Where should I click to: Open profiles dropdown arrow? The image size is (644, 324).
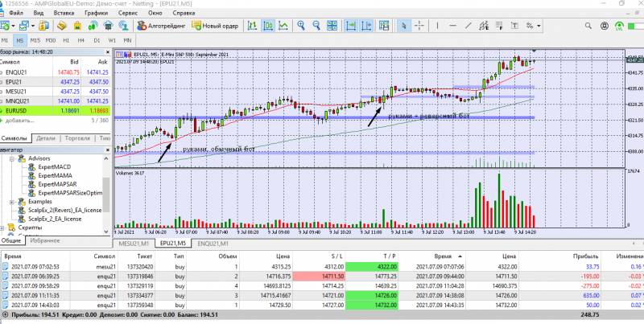coord(32,26)
